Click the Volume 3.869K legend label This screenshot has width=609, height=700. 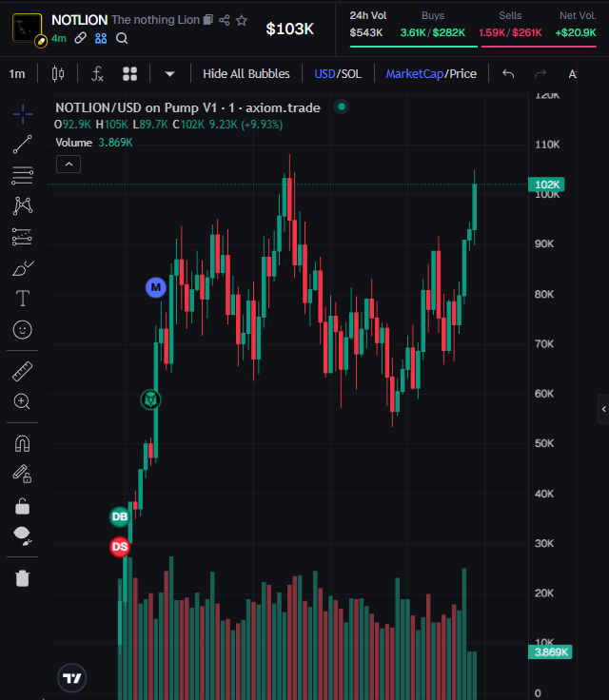pos(94,143)
